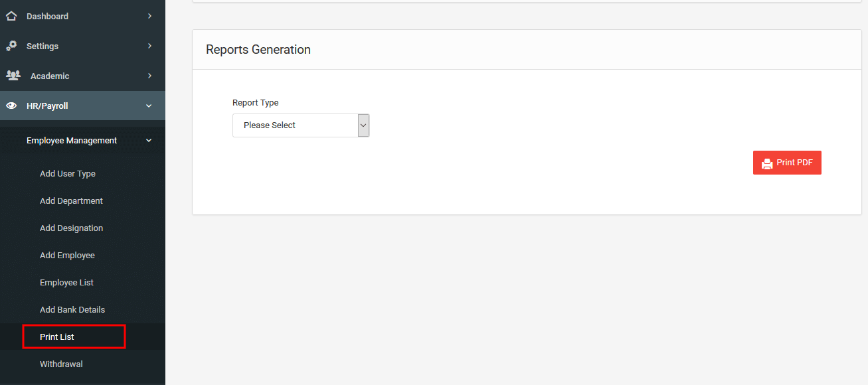Screen dimensions: 868x385
Task: Collapse the HR/Payroll chevron
Action: click(x=149, y=106)
